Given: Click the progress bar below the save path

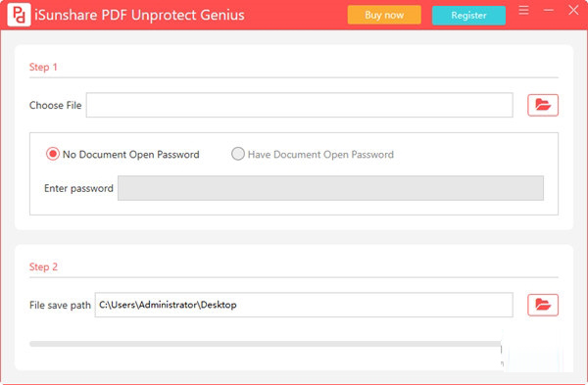Looking at the screenshot, I should (x=265, y=344).
